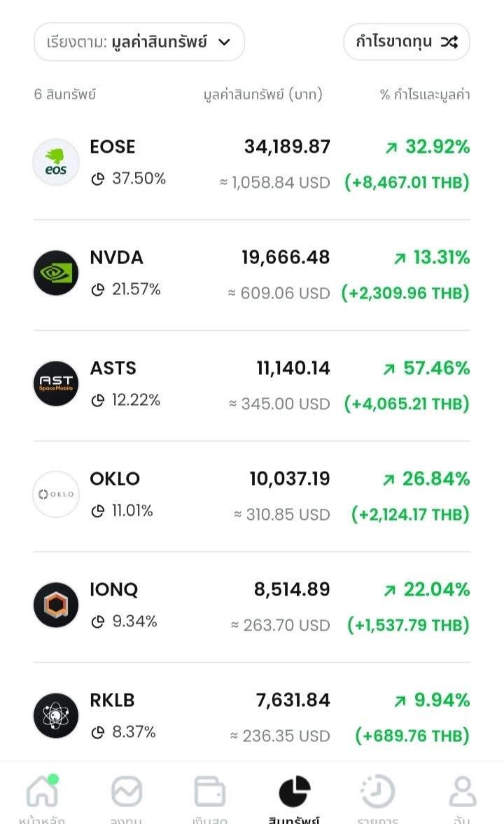
Task: Tap the IONQ hexagon logo
Action: (x=56, y=605)
